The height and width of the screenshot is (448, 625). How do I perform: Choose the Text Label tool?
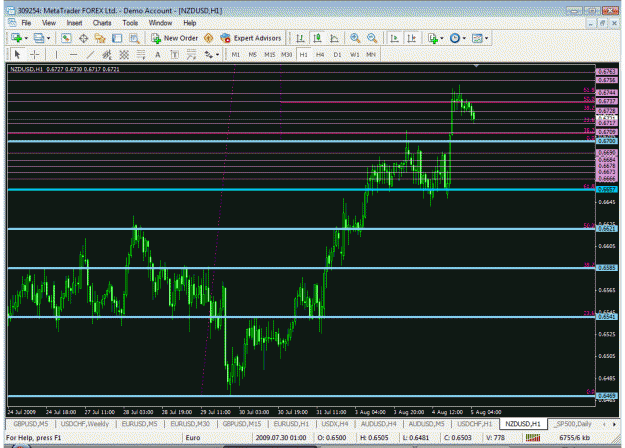[x=175, y=55]
